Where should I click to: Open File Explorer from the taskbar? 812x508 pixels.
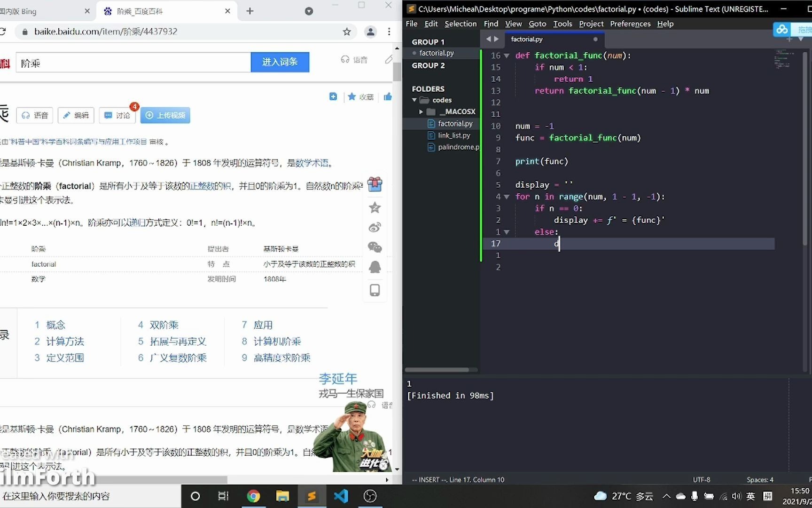[282, 496]
